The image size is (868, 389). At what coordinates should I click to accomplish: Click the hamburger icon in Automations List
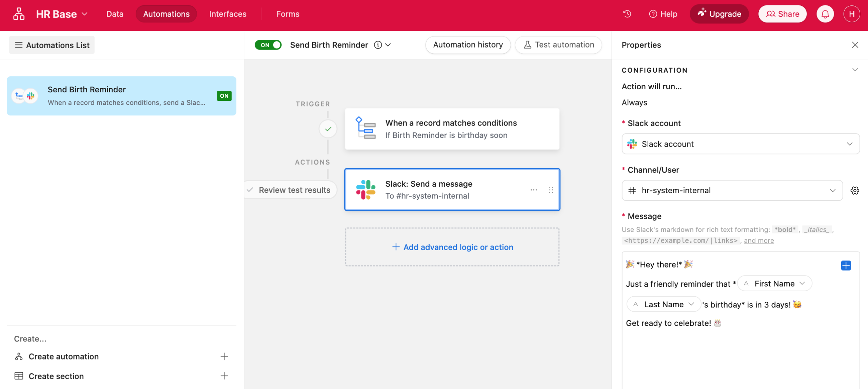pyautogui.click(x=19, y=45)
